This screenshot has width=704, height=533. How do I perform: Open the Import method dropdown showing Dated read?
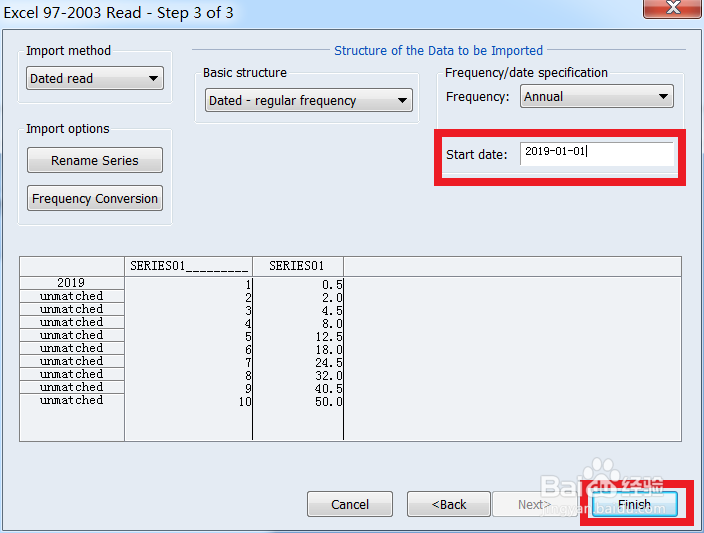[95, 79]
